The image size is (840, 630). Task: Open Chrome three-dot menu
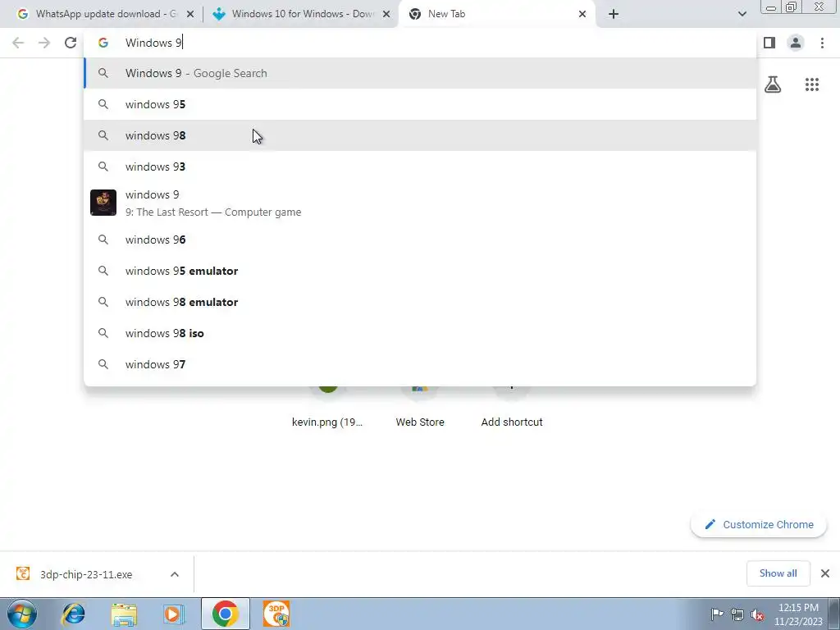pos(822,43)
